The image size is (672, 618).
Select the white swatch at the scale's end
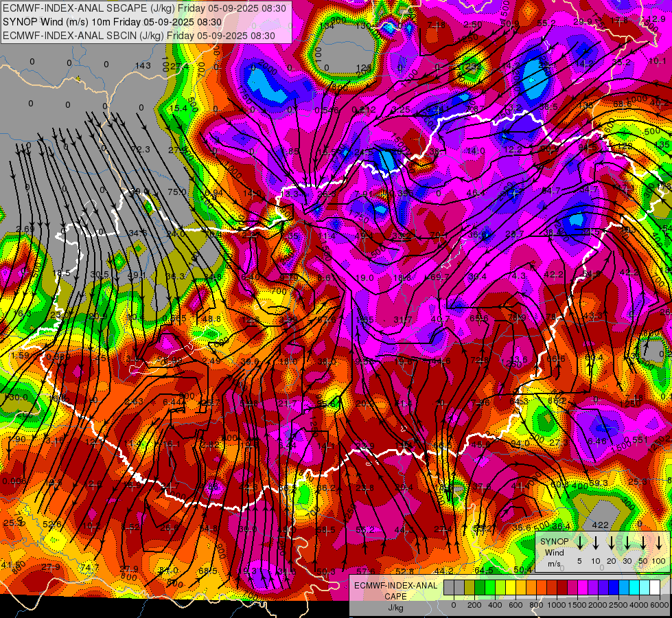pos(655,587)
